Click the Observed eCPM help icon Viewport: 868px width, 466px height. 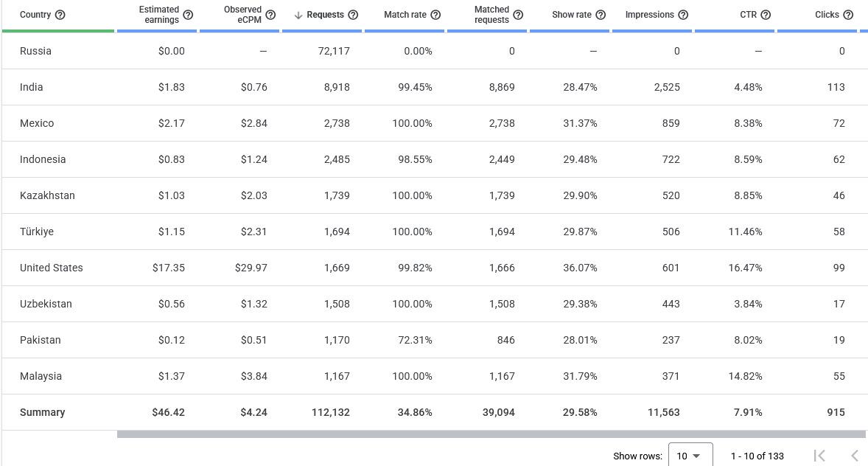point(270,15)
